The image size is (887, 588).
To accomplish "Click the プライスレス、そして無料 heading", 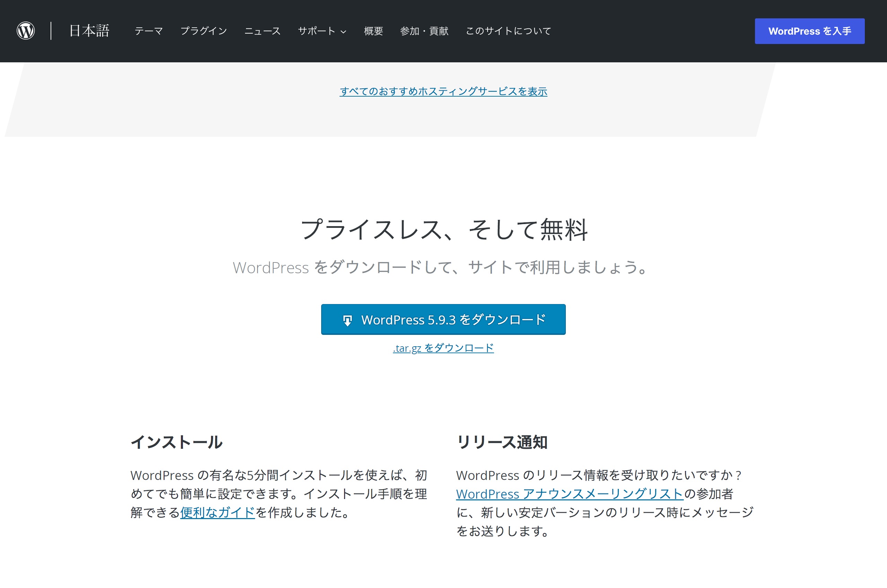I will pyautogui.click(x=443, y=230).
